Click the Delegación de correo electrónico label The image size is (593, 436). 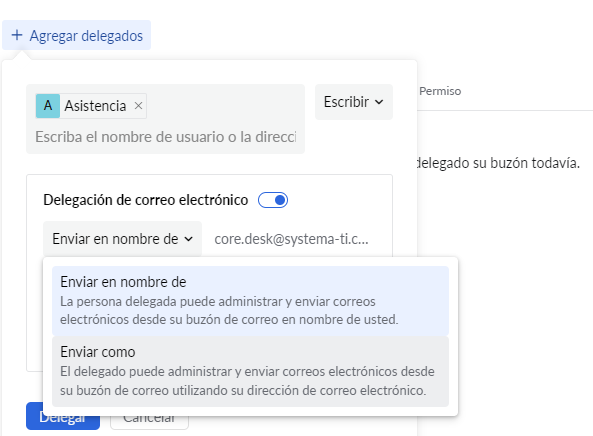[x=146, y=200]
